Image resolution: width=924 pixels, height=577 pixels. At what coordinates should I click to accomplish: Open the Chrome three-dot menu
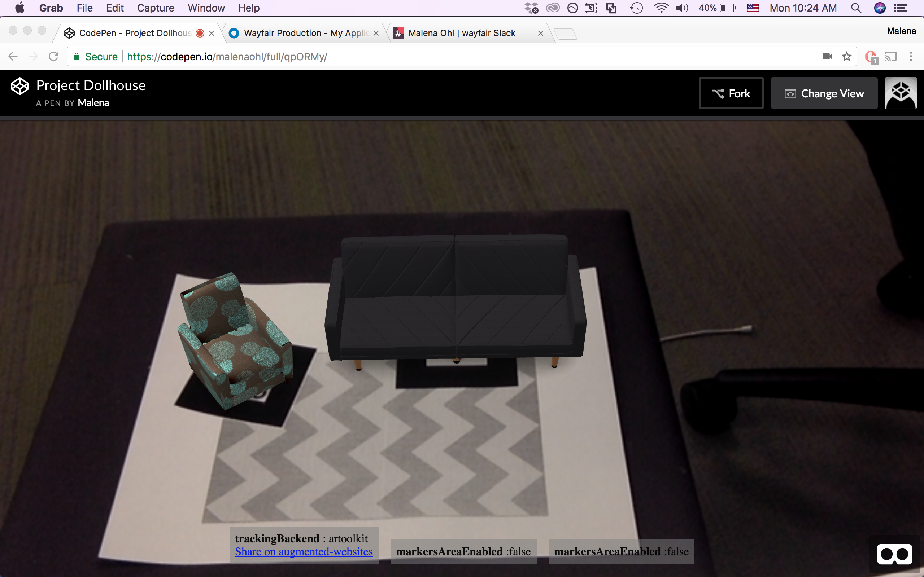pyautogui.click(x=911, y=57)
